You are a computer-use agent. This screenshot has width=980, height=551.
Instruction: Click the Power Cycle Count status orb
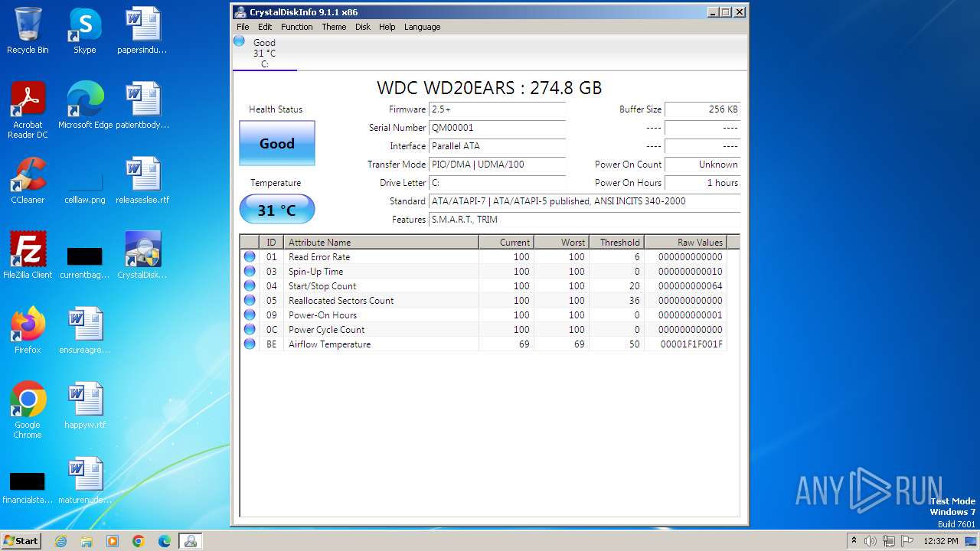[x=250, y=330]
